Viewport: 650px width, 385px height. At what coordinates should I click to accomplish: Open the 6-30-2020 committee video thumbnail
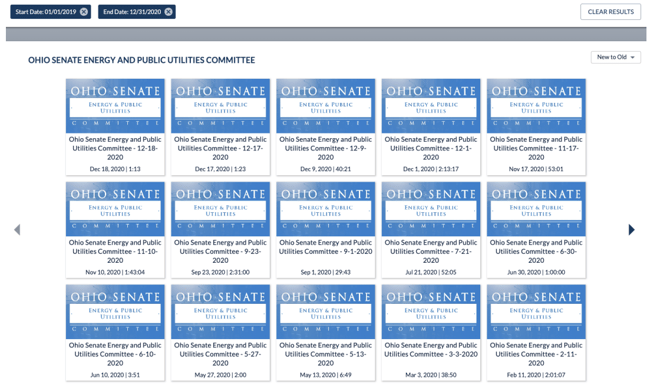(536, 209)
